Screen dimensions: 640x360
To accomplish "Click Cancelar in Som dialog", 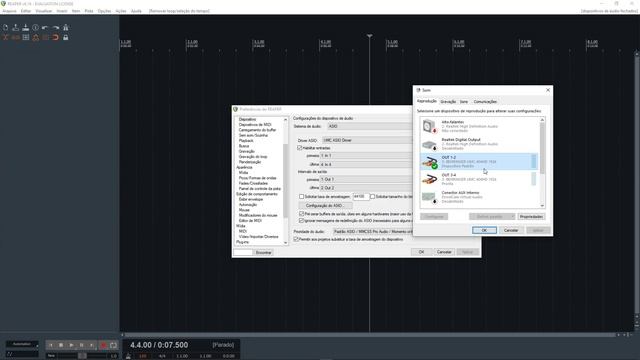I will (511, 231).
